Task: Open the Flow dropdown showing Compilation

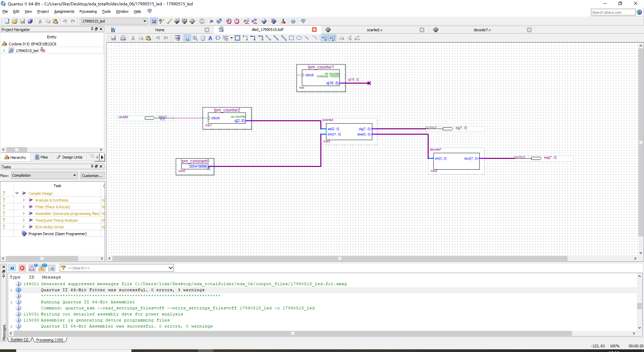Action: [x=44, y=175]
